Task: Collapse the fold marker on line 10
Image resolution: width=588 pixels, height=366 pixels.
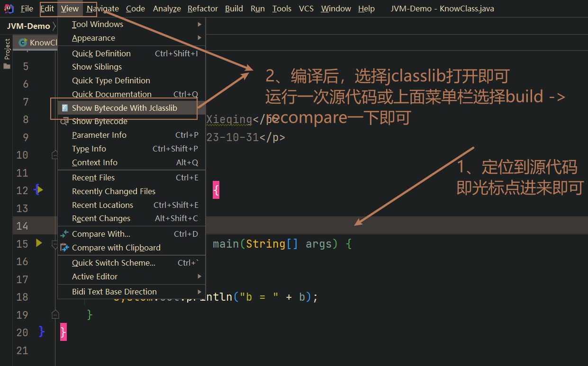Action: (55, 155)
